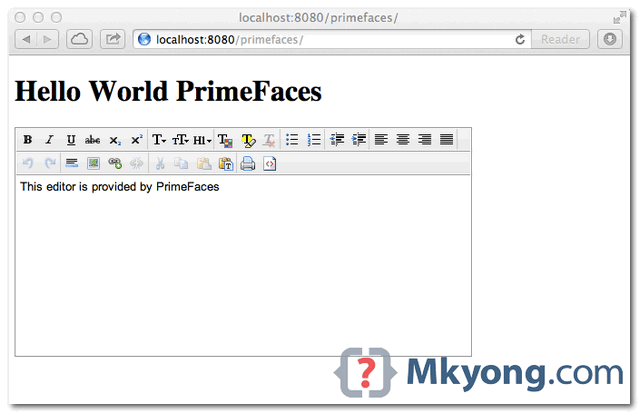Click the "This editor is provided by PrimeFaces" text
The image size is (640, 414).
click(x=120, y=187)
